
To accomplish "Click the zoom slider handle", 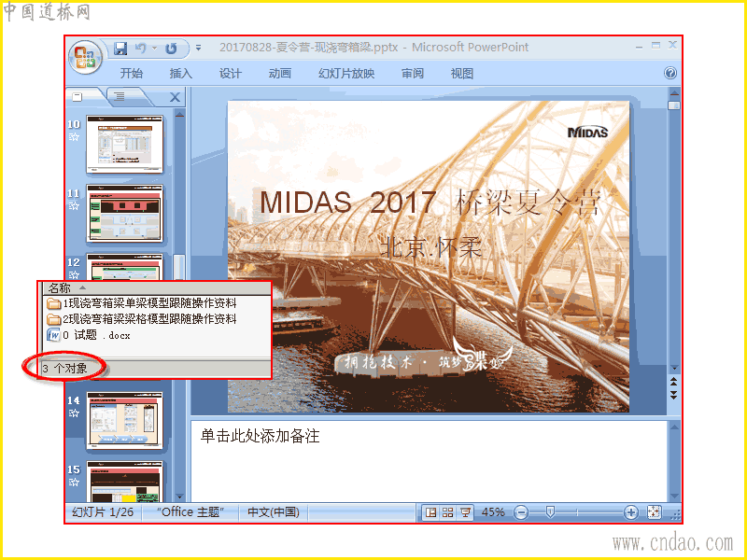I will point(550,512).
